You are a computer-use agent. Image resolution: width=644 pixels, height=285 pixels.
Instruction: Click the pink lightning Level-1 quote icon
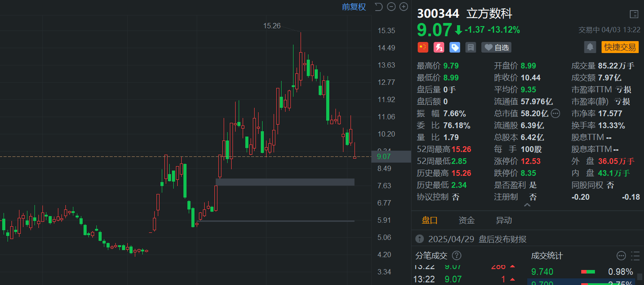tap(439, 47)
